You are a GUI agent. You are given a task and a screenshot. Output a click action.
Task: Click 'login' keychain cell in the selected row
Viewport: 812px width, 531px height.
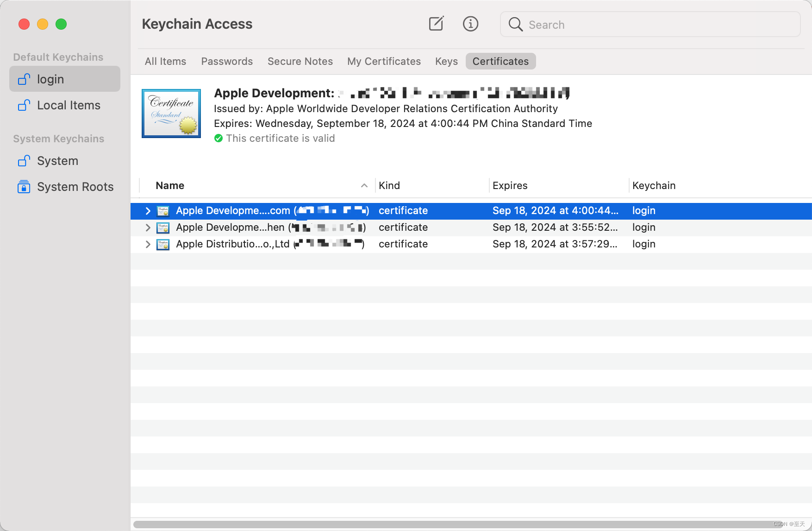pyautogui.click(x=644, y=210)
